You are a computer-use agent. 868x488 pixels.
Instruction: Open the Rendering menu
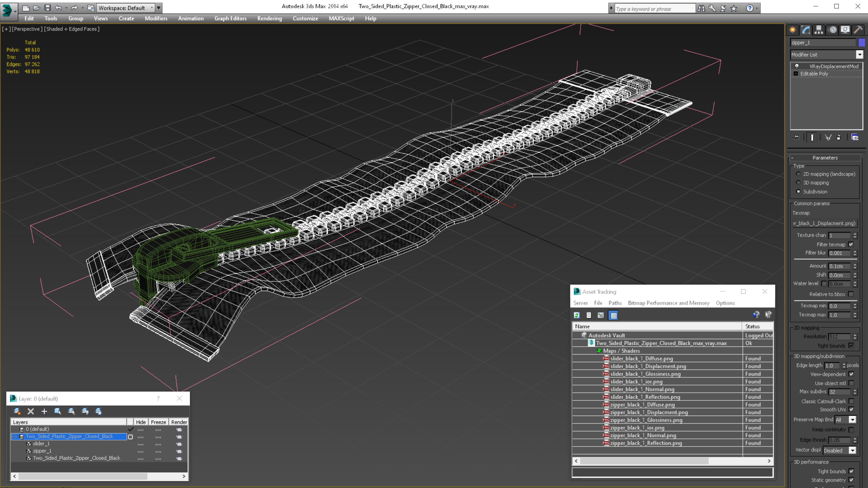269,18
